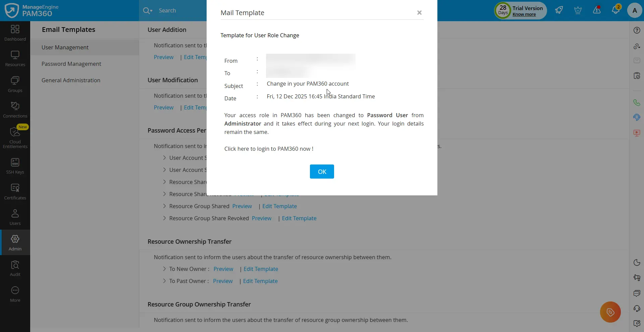
Task: Open the help question mark icon
Action: pos(637,30)
